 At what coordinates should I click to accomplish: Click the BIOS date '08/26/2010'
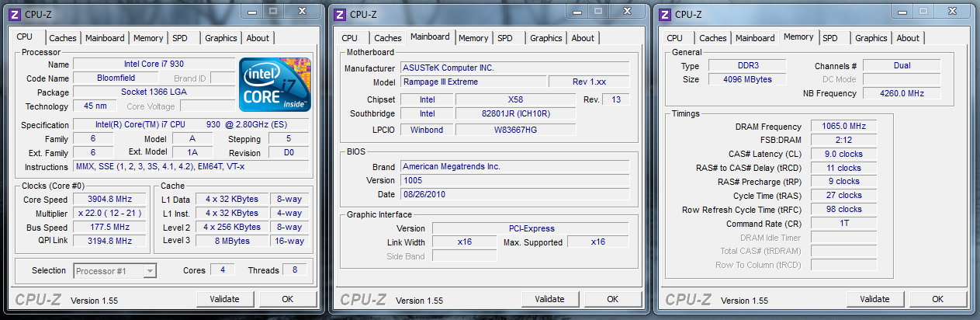click(x=514, y=195)
